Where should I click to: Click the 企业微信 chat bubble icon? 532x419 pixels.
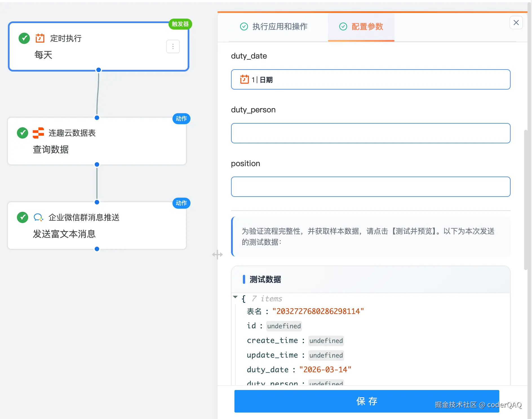[x=38, y=217]
